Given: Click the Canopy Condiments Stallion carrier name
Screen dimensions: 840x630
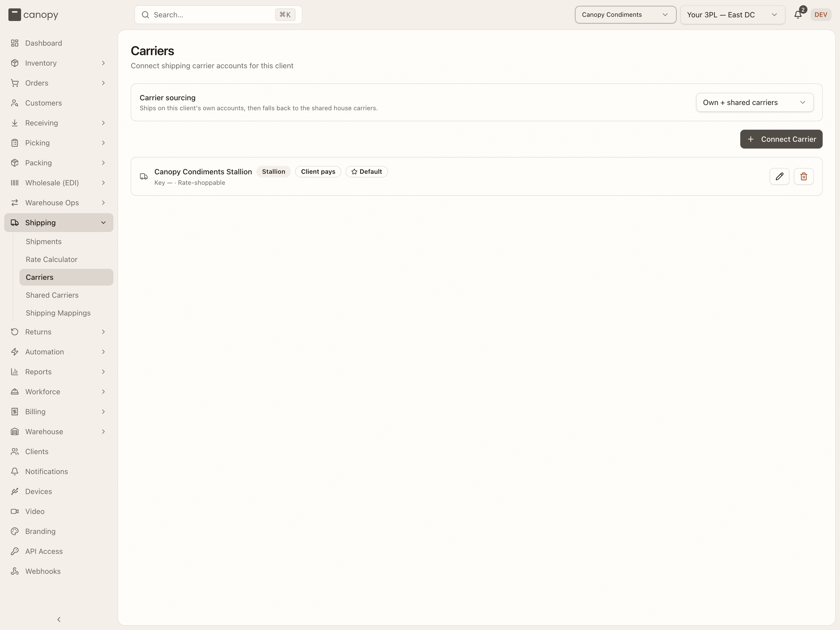Looking at the screenshot, I should click(x=203, y=172).
